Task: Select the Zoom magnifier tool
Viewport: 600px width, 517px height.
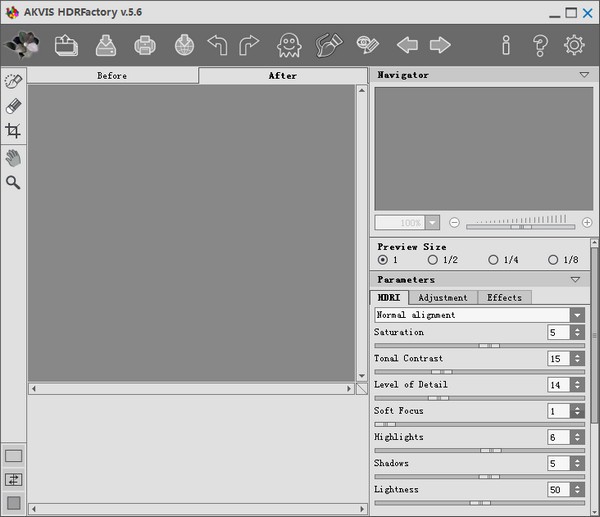Action: [13, 183]
